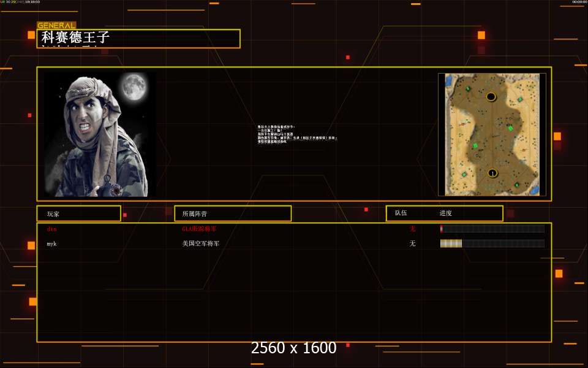Select the player name dtm
This screenshot has width=588, height=368.
point(51,229)
